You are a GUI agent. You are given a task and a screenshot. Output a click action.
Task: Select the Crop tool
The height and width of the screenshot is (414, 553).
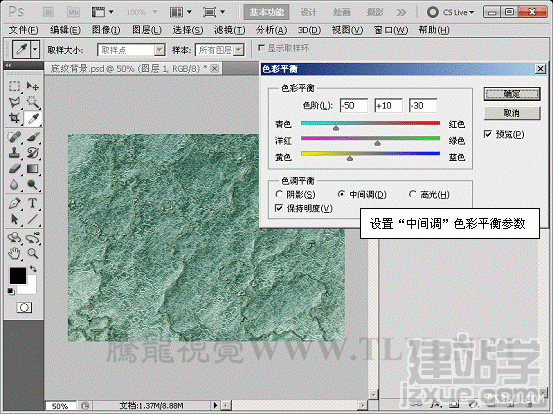(14, 118)
